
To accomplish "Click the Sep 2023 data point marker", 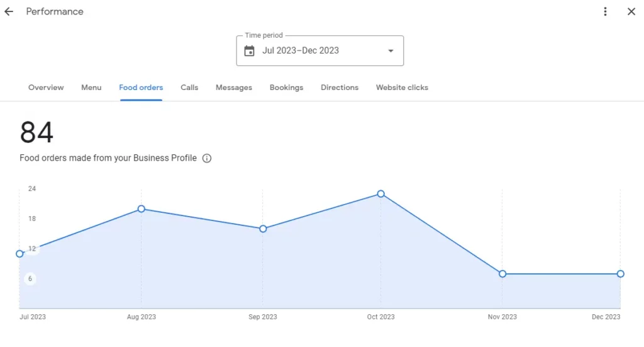I will (x=263, y=229).
